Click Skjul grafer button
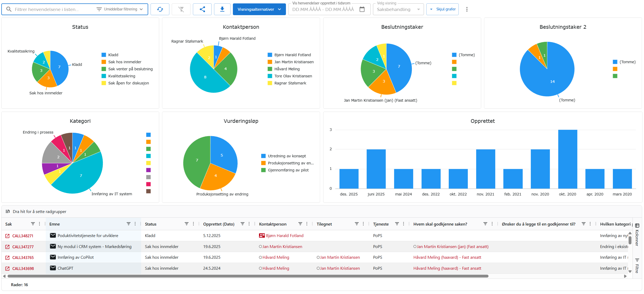 [442, 9]
